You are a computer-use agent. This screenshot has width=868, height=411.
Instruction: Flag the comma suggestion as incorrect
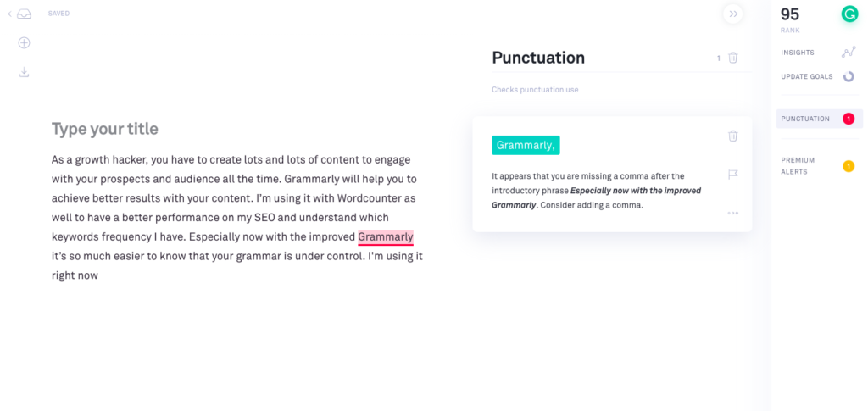(x=733, y=175)
